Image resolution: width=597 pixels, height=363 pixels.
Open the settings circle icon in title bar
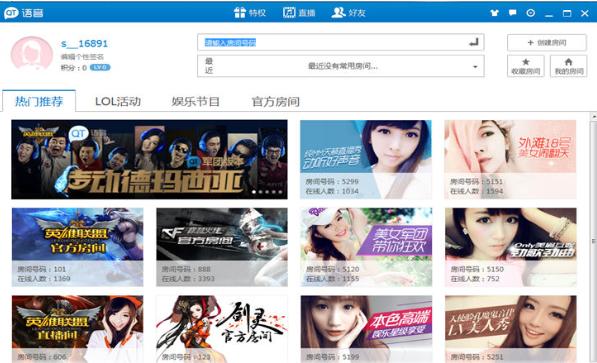pyautogui.click(x=530, y=13)
